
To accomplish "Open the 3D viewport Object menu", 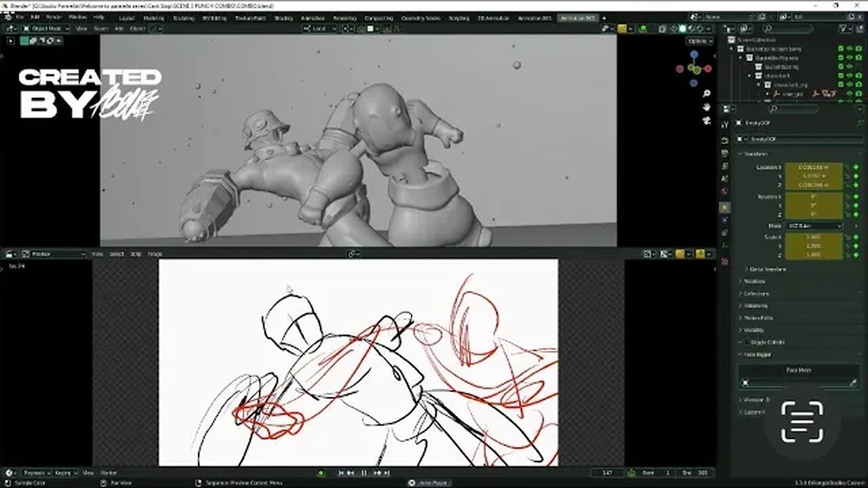I will pos(138,29).
